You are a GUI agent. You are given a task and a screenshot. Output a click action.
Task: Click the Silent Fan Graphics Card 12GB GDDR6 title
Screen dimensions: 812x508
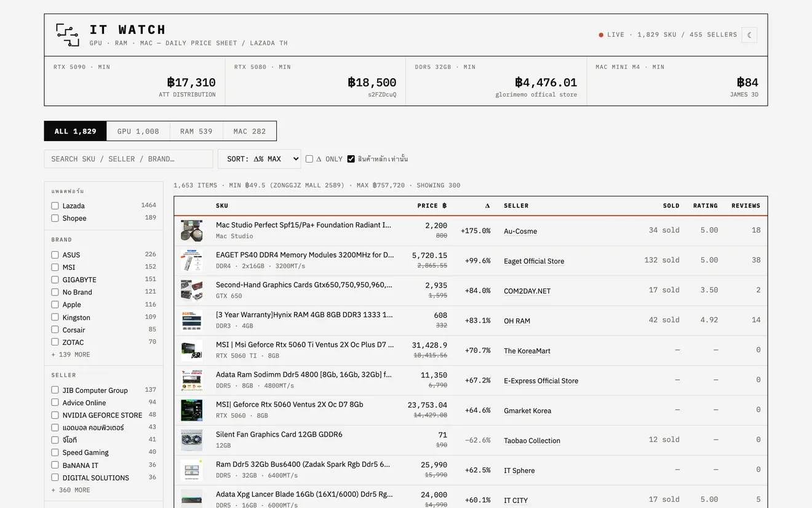(279, 435)
